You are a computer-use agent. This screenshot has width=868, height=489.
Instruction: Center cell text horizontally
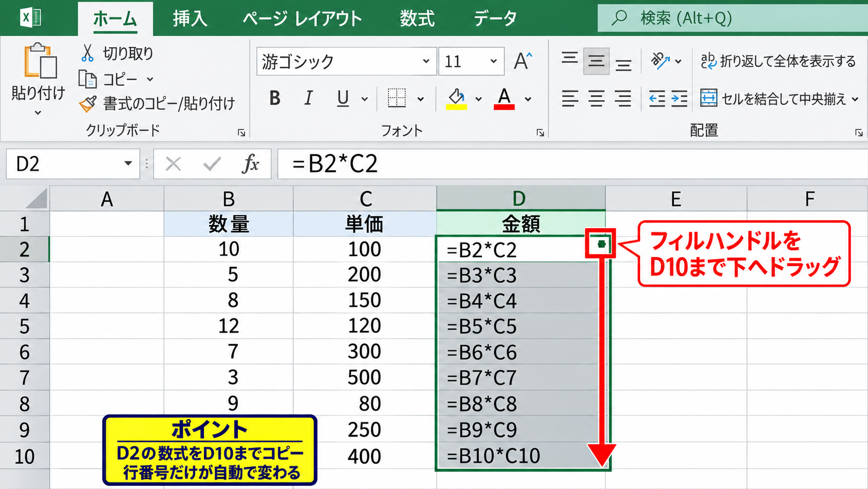point(596,98)
